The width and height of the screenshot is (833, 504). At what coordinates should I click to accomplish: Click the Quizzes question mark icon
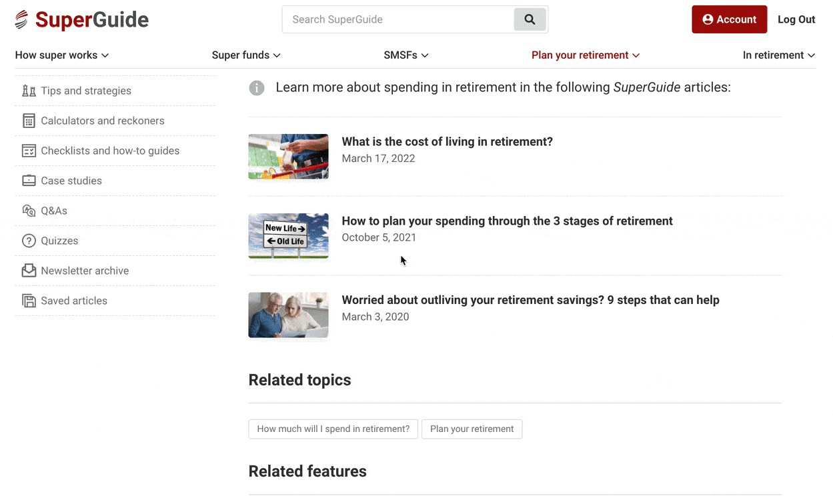[29, 241]
